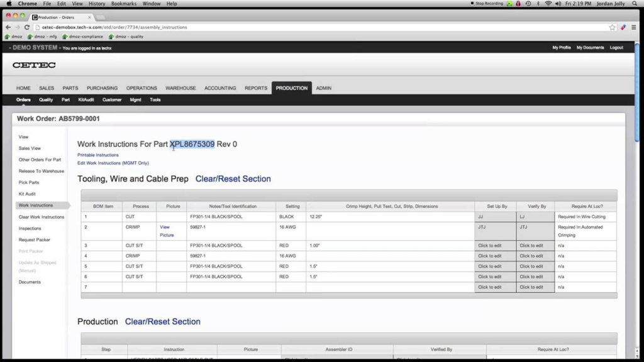
Task: Open Spotlight search from the menu bar
Action: [x=635, y=3]
